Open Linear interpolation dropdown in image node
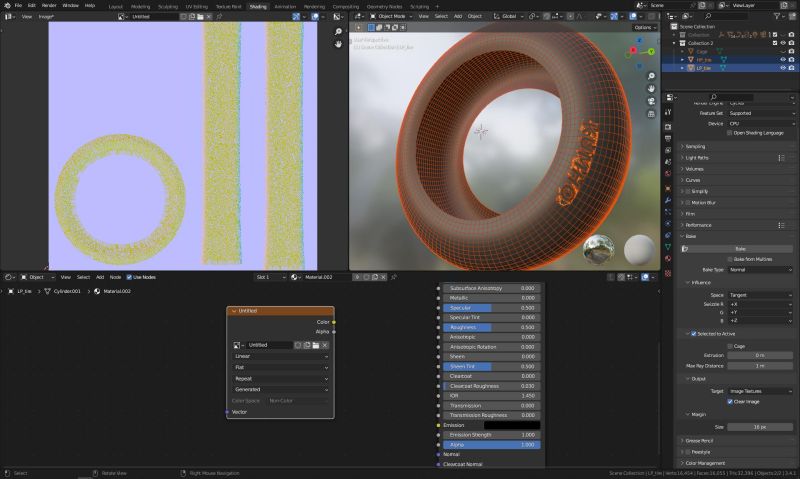Viewport: 800px width, 479px height. click(x=281, y=357)
